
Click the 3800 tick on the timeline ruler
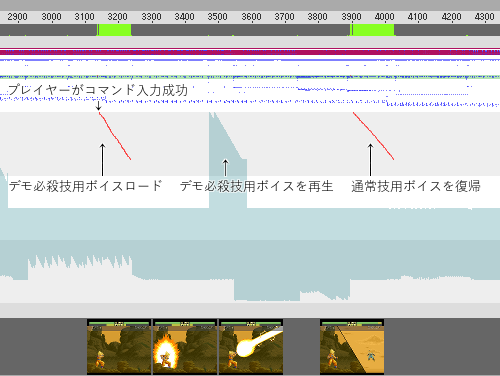click(x=317, y=17)
